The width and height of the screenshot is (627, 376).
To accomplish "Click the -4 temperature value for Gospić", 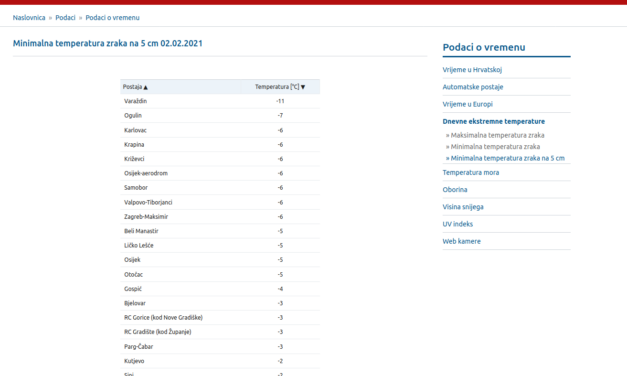I will coord(280,289).
